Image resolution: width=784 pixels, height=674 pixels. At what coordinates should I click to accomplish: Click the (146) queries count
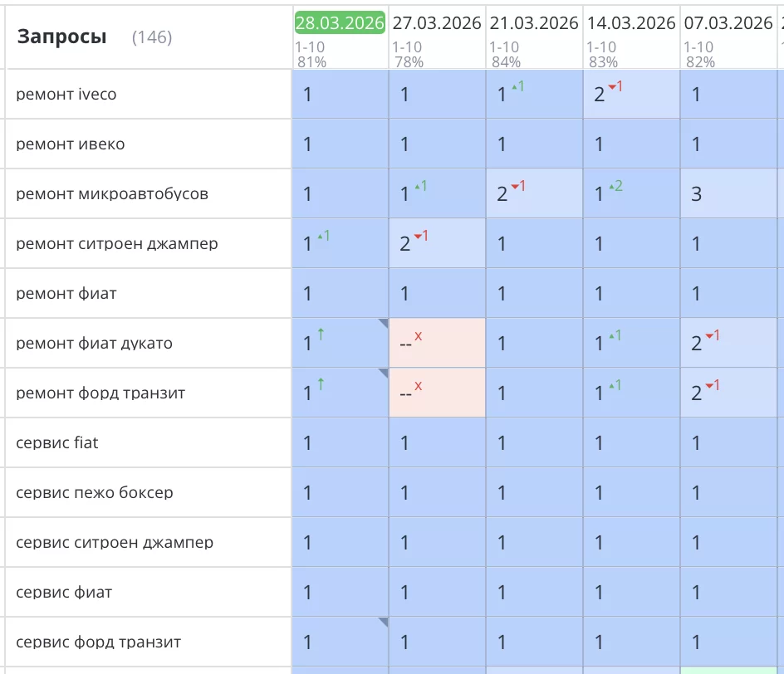tap(152, 37)
